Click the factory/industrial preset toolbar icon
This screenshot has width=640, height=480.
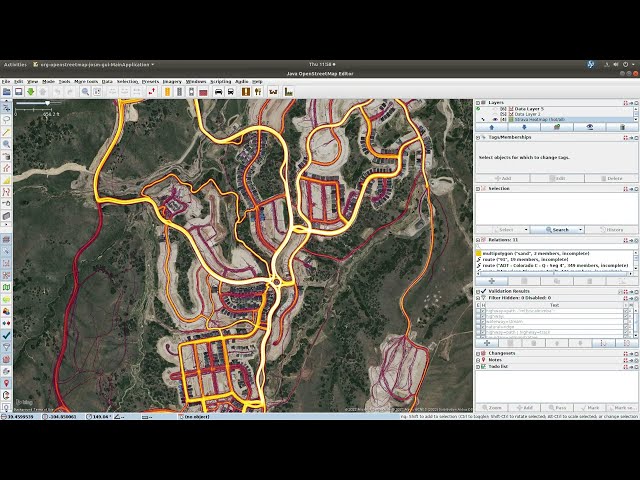click(x=289, y=92)
